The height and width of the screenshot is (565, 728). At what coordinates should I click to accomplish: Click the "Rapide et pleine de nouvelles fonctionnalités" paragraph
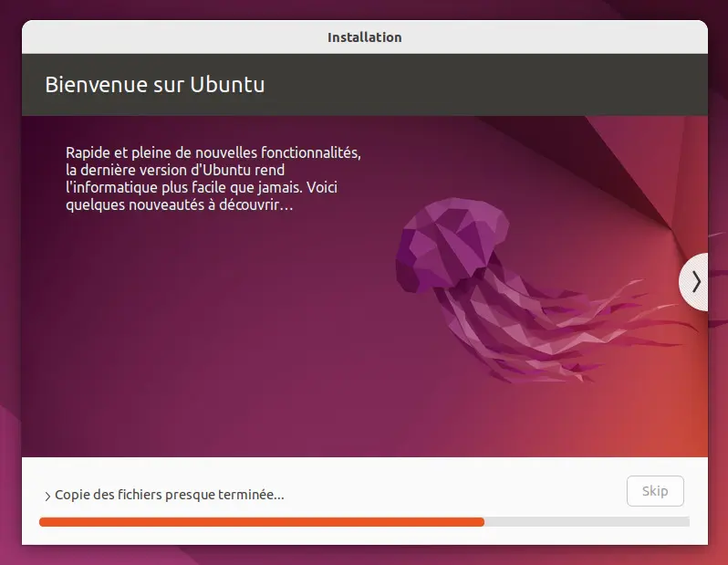tap(213, 178)
